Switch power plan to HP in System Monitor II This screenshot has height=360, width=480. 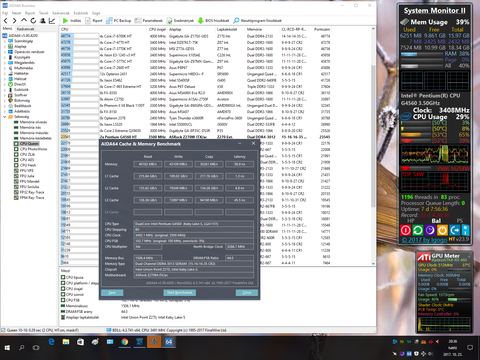click(x=411, y=221)
